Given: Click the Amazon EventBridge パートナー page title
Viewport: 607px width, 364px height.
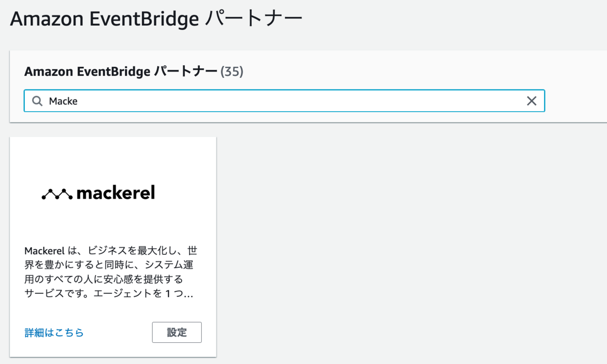Looking at the screenshot, I should point(155,18).
